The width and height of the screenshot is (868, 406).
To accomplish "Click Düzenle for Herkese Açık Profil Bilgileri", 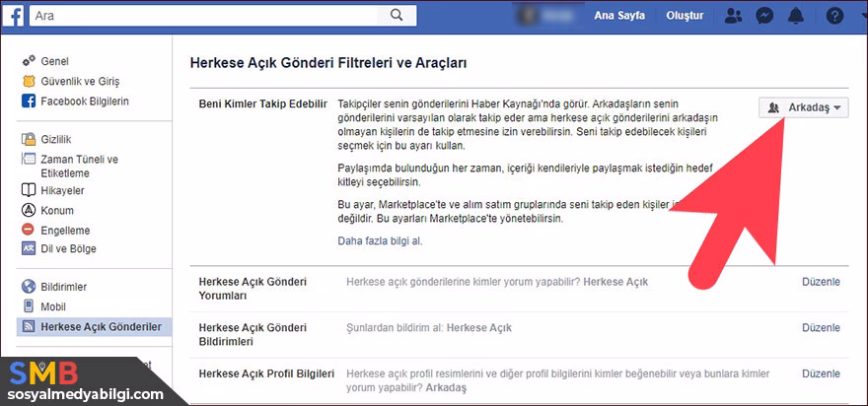I will tap(821, 373).
